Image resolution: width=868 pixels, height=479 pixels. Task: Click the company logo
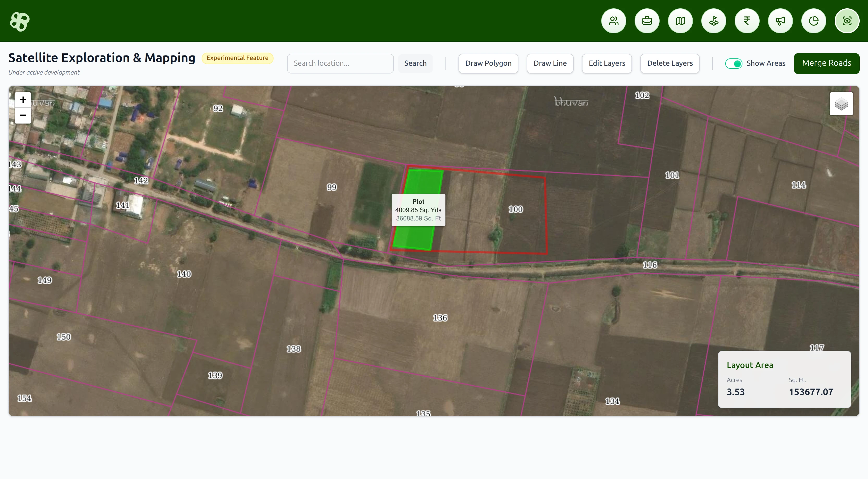[20, 21]
